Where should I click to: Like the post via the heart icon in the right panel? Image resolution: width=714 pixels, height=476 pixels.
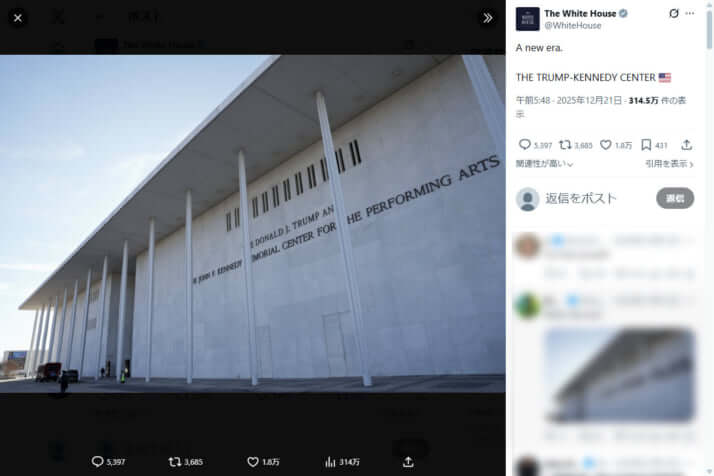(606, 145)
